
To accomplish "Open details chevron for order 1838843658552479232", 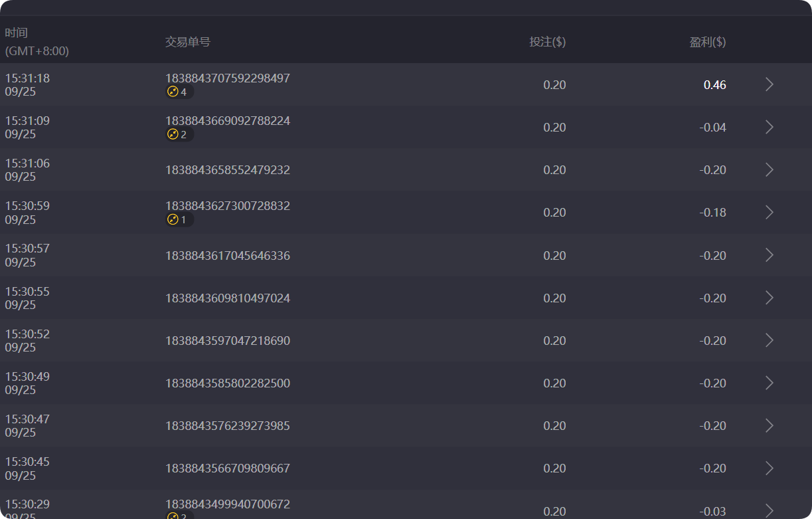I will 769,169.
